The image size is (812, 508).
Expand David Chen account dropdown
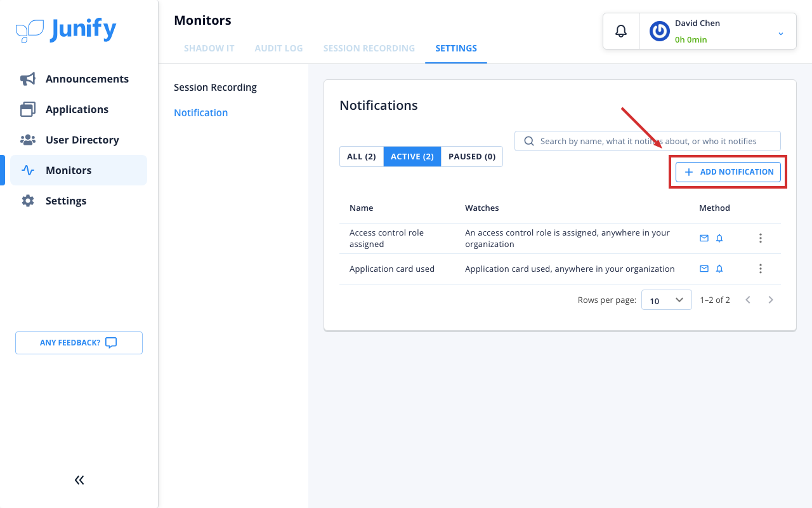(x=781, y=33)
